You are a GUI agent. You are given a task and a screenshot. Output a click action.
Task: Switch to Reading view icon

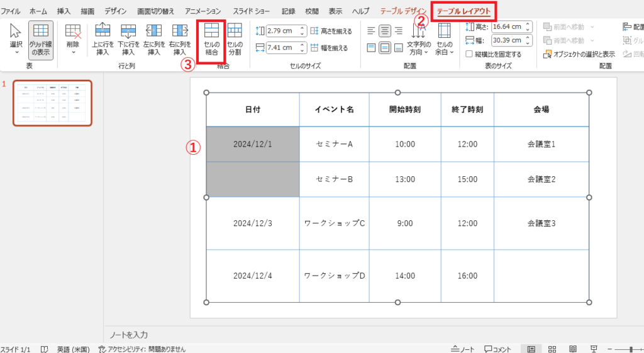573,349
